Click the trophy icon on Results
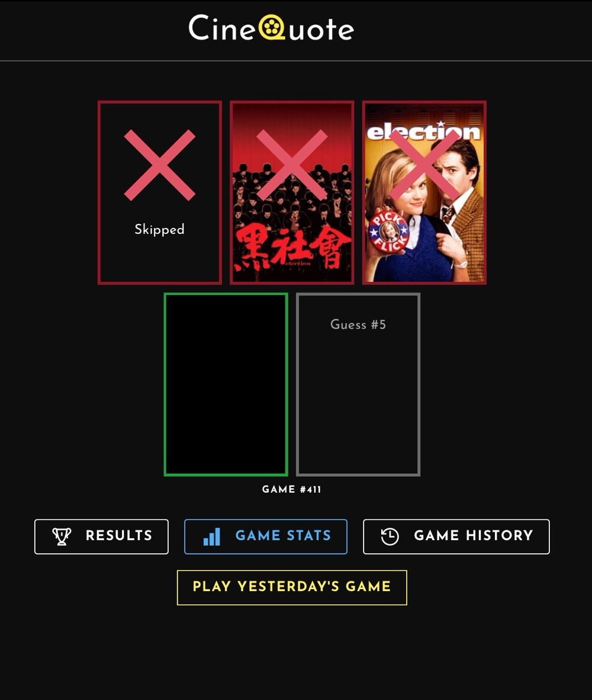This screenshot has height=700, width=592. pyautogui.click(x=62, y=536)
